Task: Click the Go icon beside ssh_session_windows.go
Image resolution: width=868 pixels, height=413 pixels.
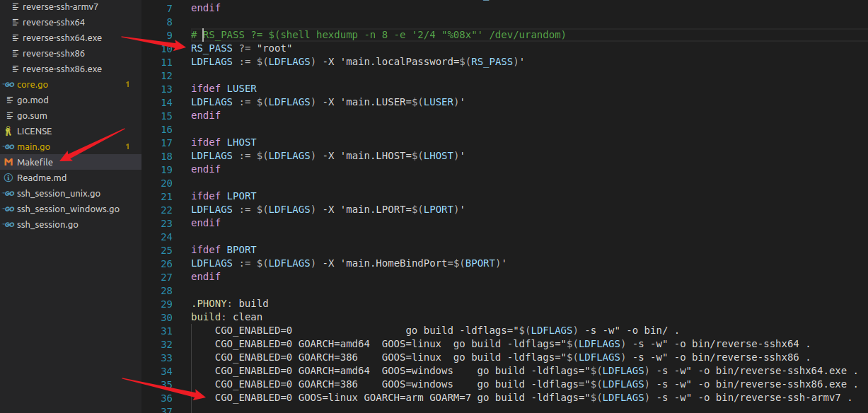Action: coord(8,209)
